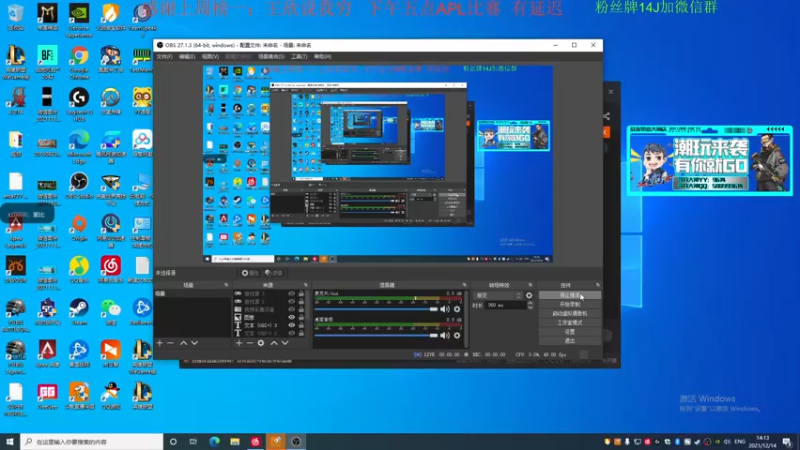
Task: Open the 编辑(E) menu
Action: tap(187, 57)
